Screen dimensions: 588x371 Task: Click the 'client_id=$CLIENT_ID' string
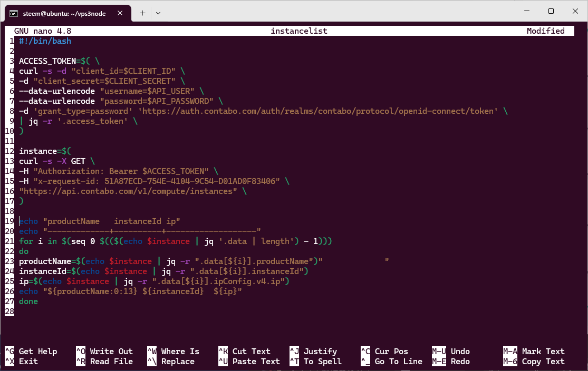pyautogui.click(x=123, y=71)
